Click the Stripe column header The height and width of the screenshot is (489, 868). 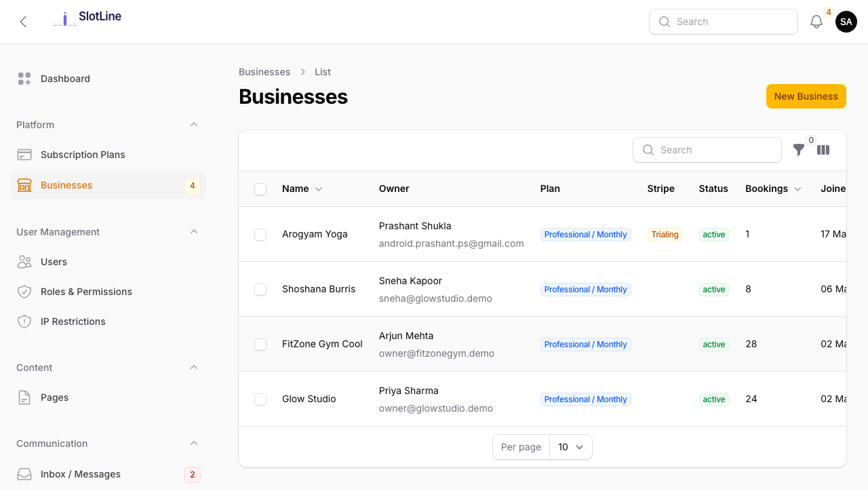coord(661,189)
